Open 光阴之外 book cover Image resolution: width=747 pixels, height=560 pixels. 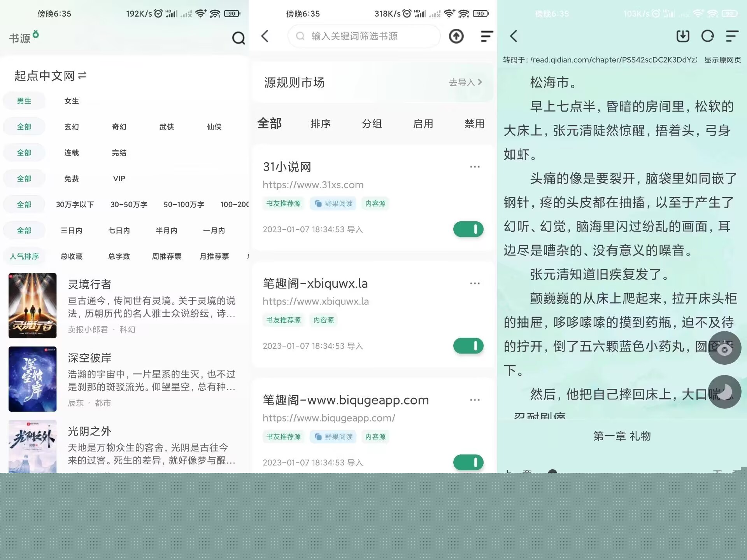pyautogui.click(x=33, y=446)
